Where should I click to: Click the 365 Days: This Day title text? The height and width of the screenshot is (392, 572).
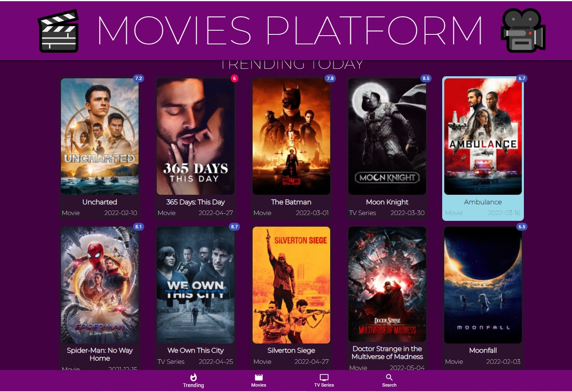(x=195, y=202)
